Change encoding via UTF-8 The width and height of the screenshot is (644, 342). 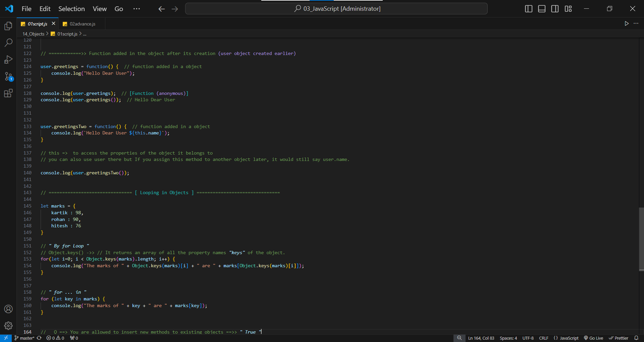tap(528, 338)
